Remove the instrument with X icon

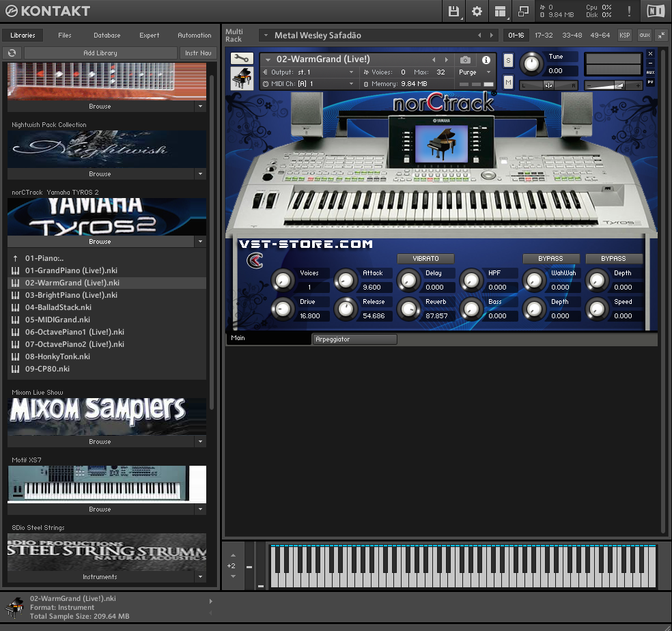coord(651,53)
